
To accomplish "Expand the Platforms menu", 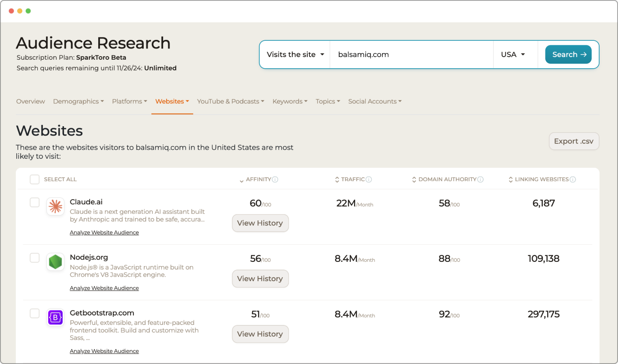I will click(130, 101).
